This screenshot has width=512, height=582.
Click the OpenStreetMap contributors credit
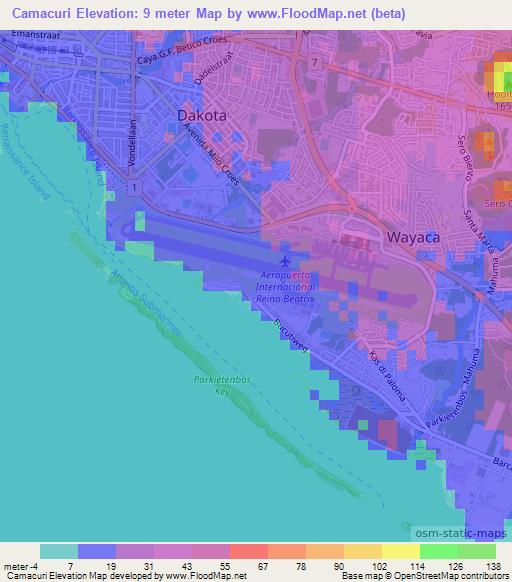(426, 576)
